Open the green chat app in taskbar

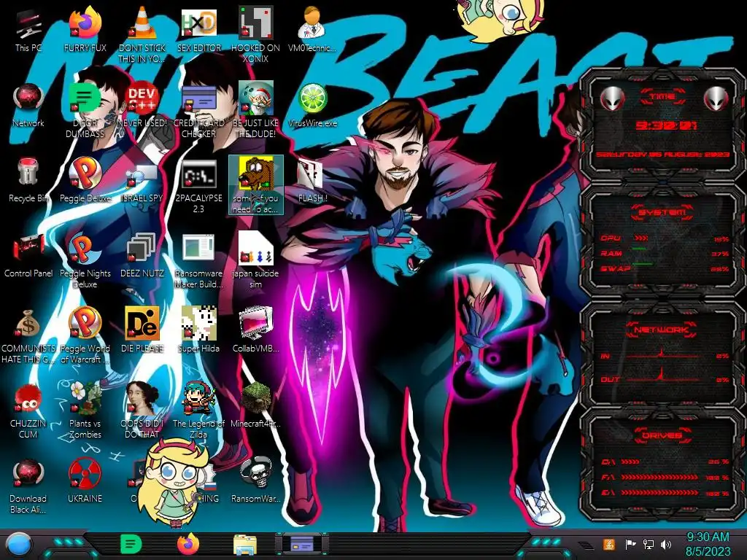click(131, 544)
